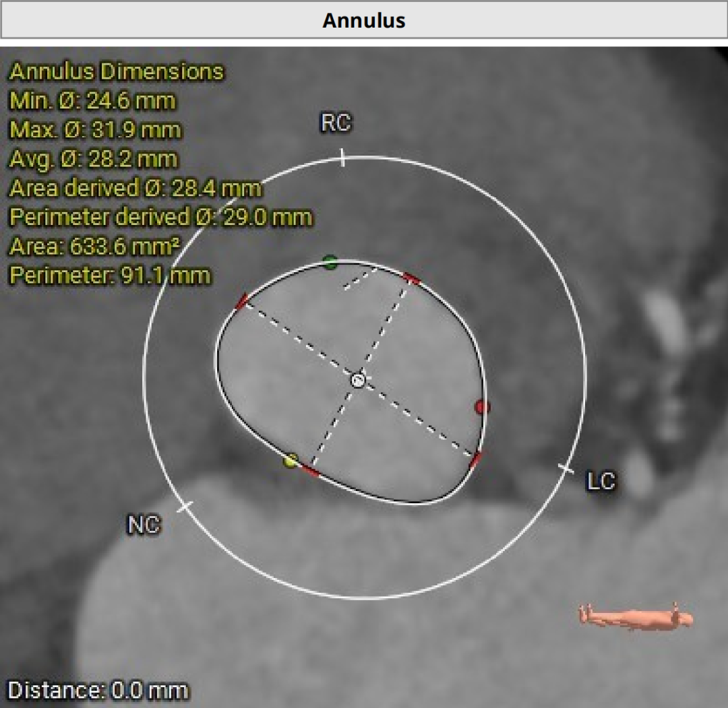Click the yellow hinge point marker on the contour
The image size is (728, 708).
[291, 461]
